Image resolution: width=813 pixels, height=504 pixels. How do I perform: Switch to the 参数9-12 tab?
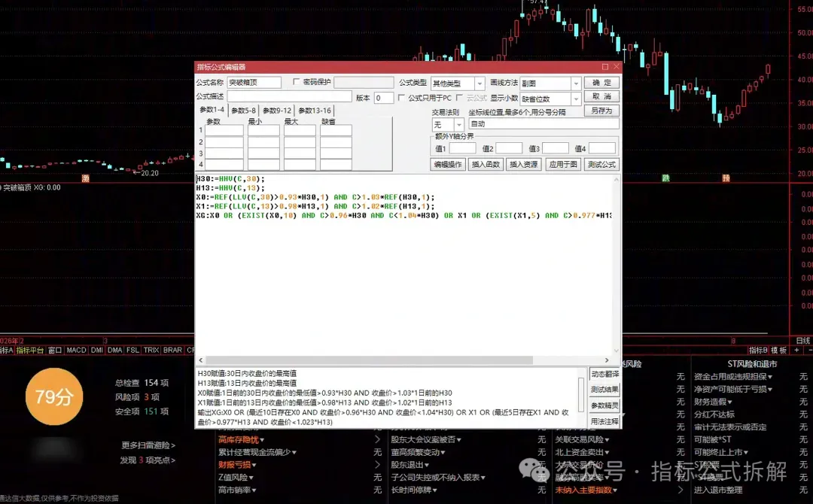[x=277, y=111]
